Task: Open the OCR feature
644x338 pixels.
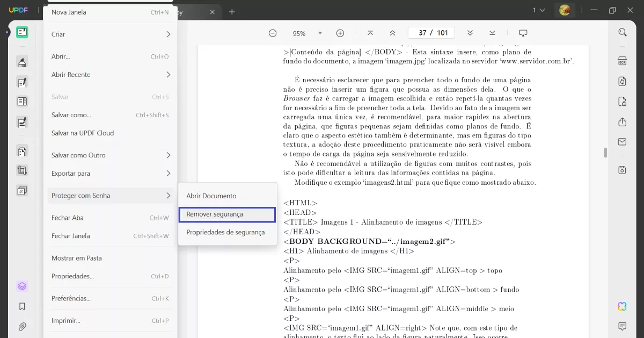Action: coord(622,61)
